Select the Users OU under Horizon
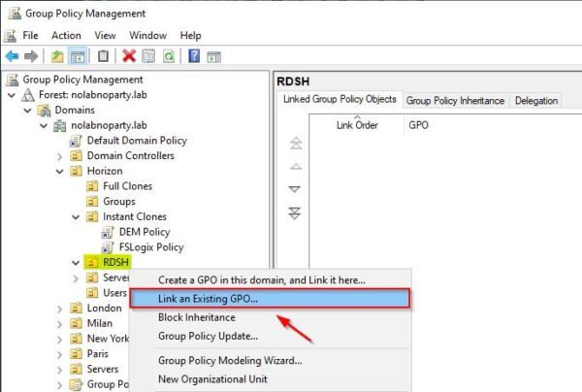582x392 pixels. (x=114, y=293)
